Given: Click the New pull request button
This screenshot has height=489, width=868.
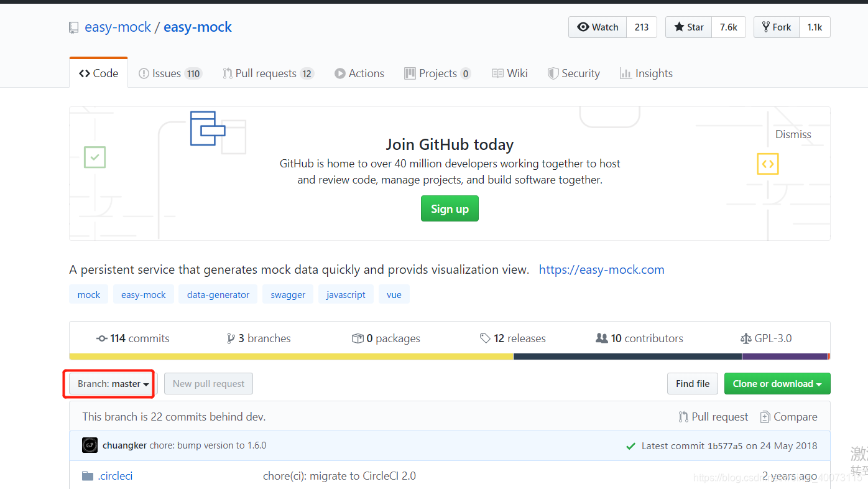Looking at the screenshot, I should click(x=208, y=384).
